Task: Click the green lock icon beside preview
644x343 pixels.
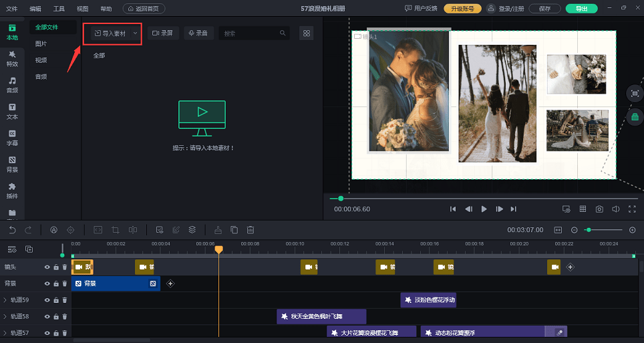Action: [635, 117]
